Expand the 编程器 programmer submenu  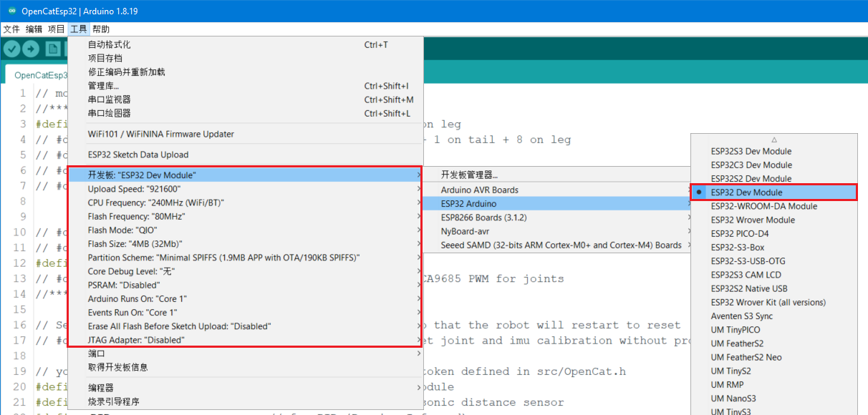pyautogui.click(x=245, y=388)
